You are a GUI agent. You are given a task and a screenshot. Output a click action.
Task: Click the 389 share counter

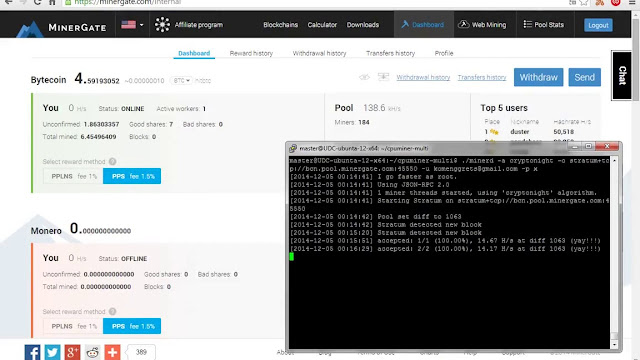click(x=141, y=352)
